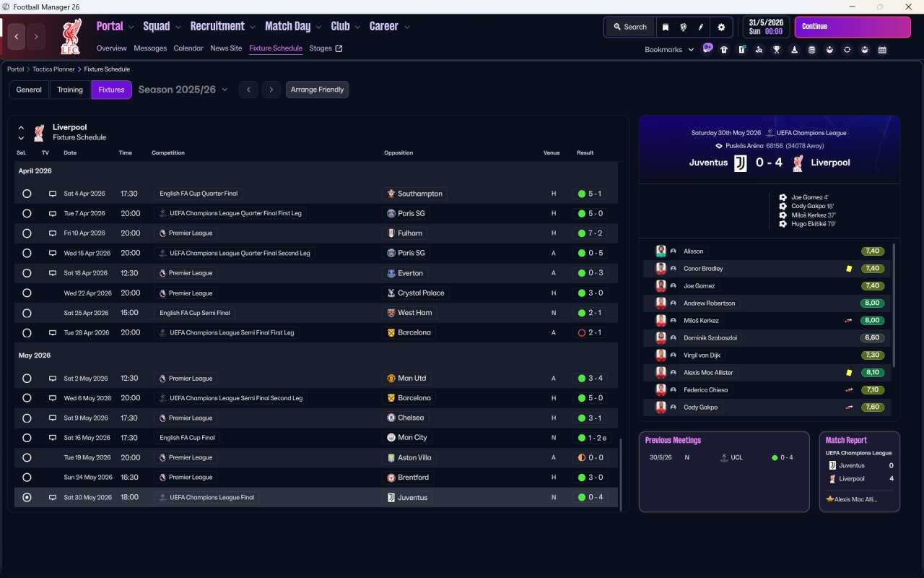Expand the Portal menu dropdown arrow

coord(131,27)
